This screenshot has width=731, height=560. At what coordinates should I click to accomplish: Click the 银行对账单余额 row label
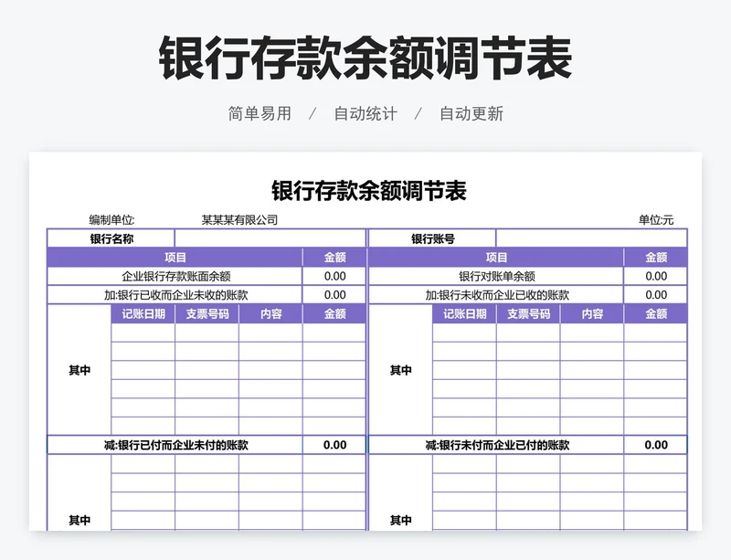coord(497,276)
